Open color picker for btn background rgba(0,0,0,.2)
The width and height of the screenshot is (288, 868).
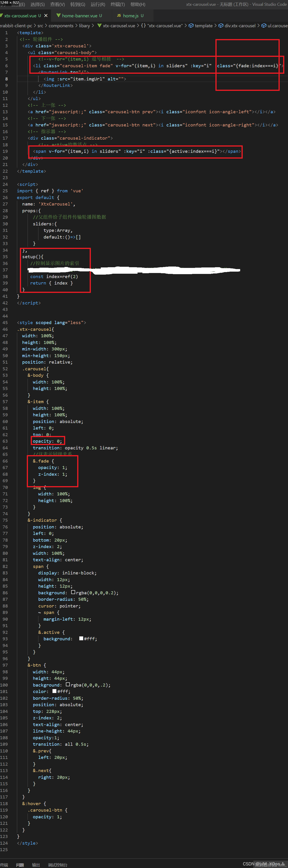pyautogui.click(x=68, y=684)
